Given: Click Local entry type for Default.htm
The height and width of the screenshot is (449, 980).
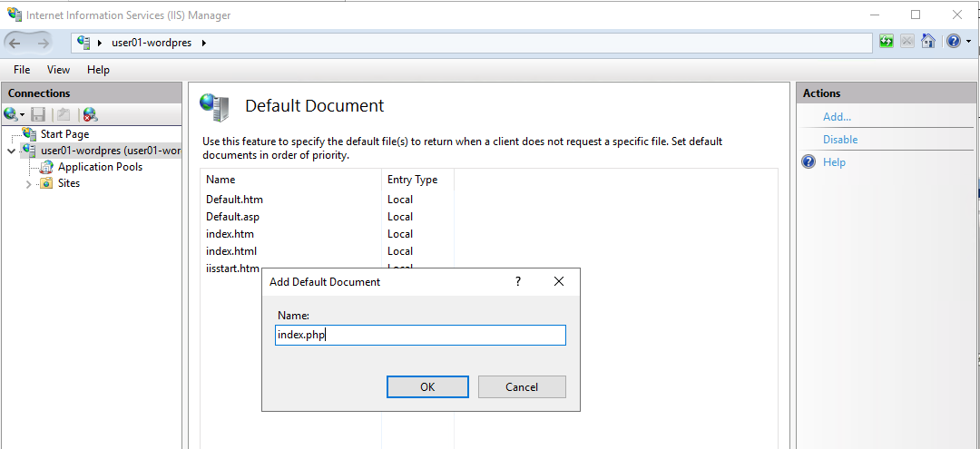Looking at the screenshot, I should pyautogui.click(x=400, y=200).
